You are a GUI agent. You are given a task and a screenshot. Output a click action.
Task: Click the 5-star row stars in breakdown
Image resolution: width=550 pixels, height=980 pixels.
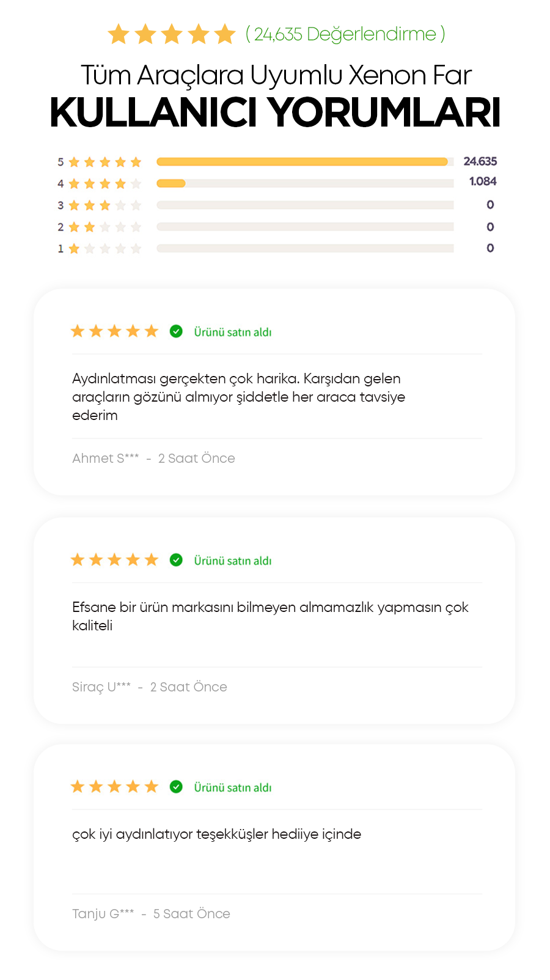[x=105, y=162]
